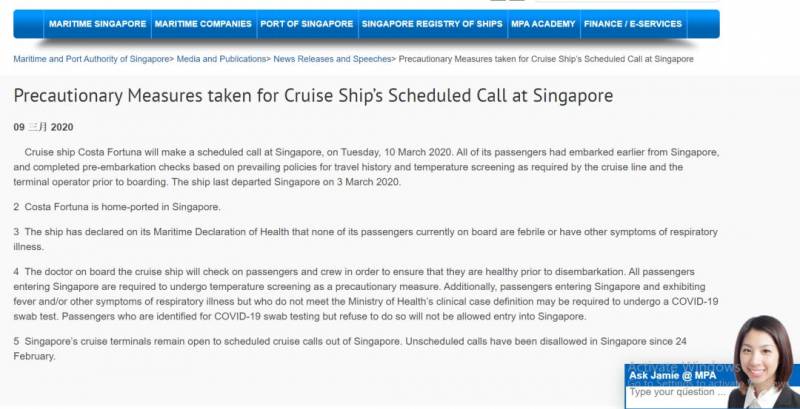Open the Maritime Companies menu
Viewport: 800px width, 409px height.
pos(204,24)
